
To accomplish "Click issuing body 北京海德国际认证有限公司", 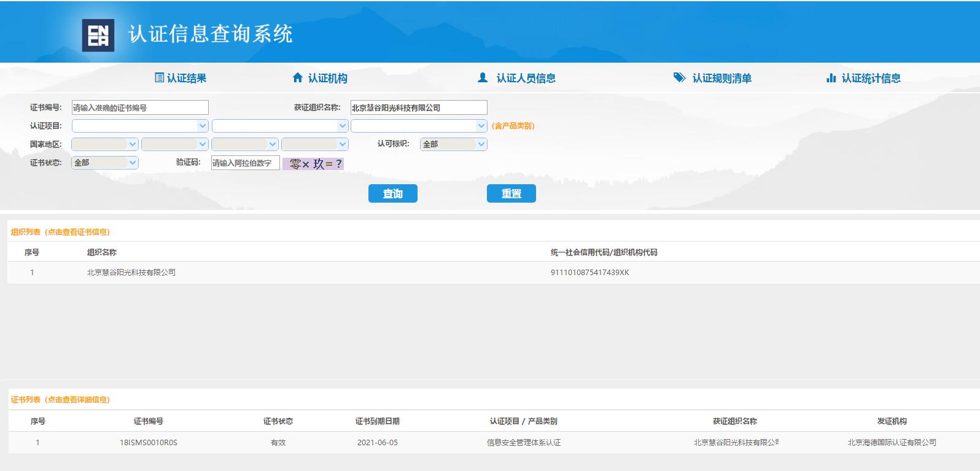I will coord(892,443).
